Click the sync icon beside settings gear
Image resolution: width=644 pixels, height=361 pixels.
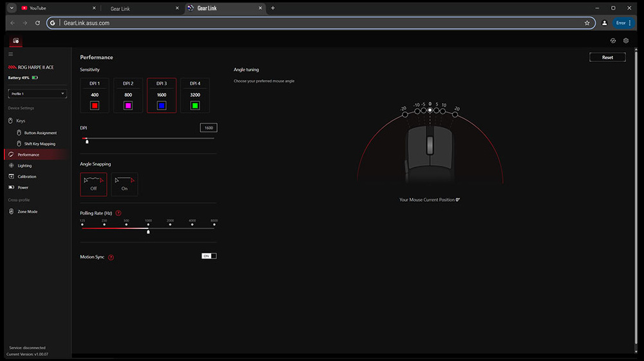point(612,41)
